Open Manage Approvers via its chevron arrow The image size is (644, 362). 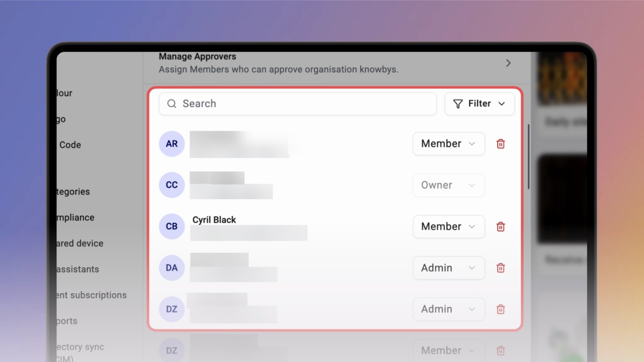pos(508,63)
